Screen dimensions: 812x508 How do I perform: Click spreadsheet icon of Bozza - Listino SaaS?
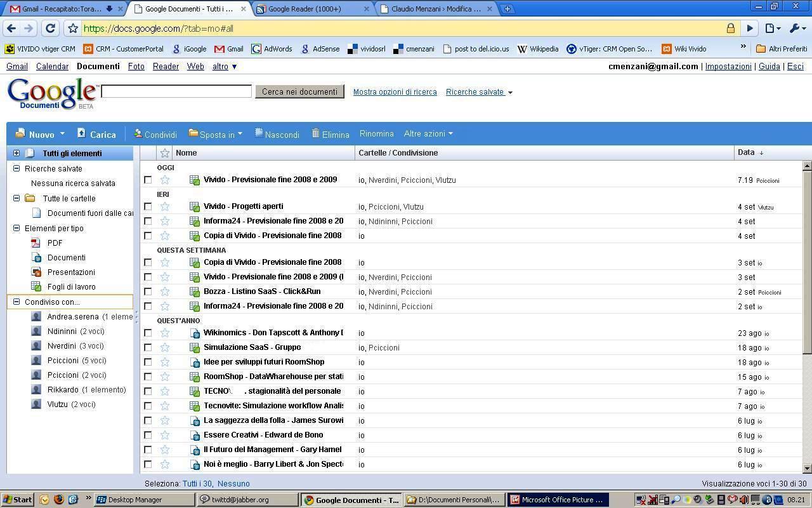point(195,291)
